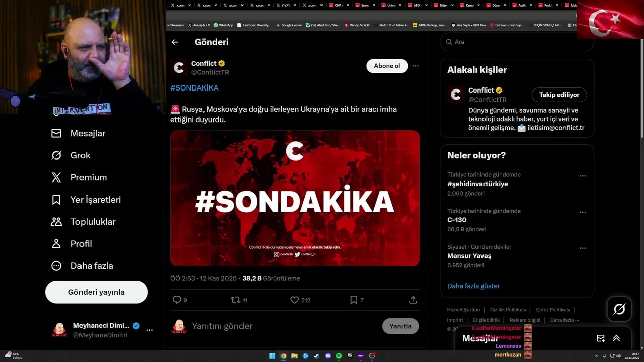Compose new message icon in Mesajlar bar
Viewport: 644px width, 362px height.
click(600, 338)
